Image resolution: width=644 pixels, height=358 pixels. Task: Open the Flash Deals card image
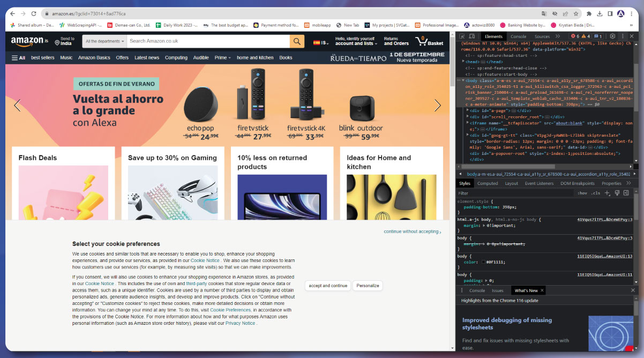[63, 192]
